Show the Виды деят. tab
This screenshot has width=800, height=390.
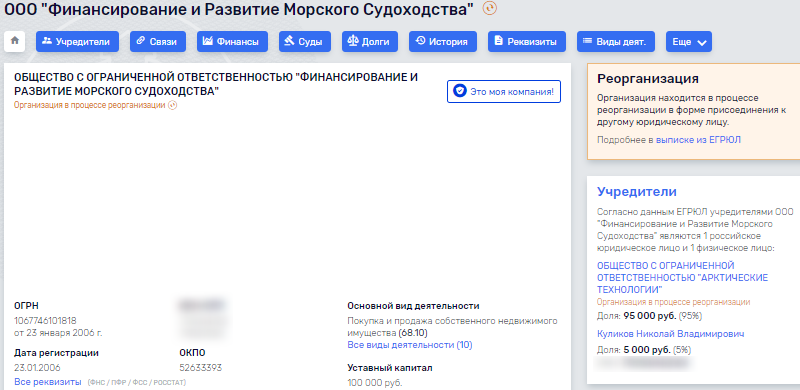click(616, 42)
